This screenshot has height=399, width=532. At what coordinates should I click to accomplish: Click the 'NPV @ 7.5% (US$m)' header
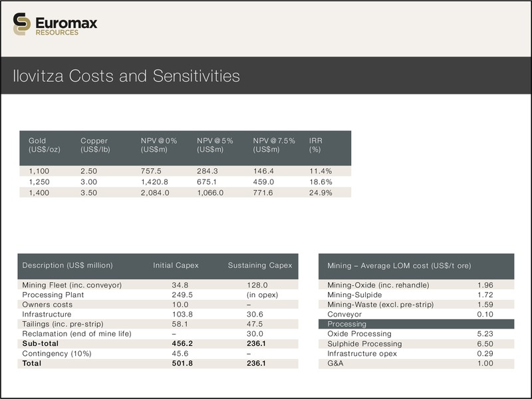(x=274, y=145)
